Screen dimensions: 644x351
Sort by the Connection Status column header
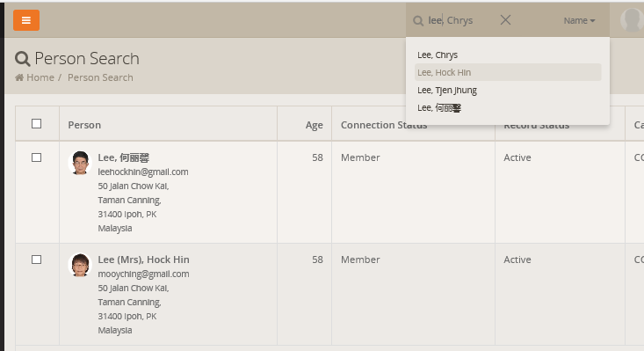coord(384,125)
